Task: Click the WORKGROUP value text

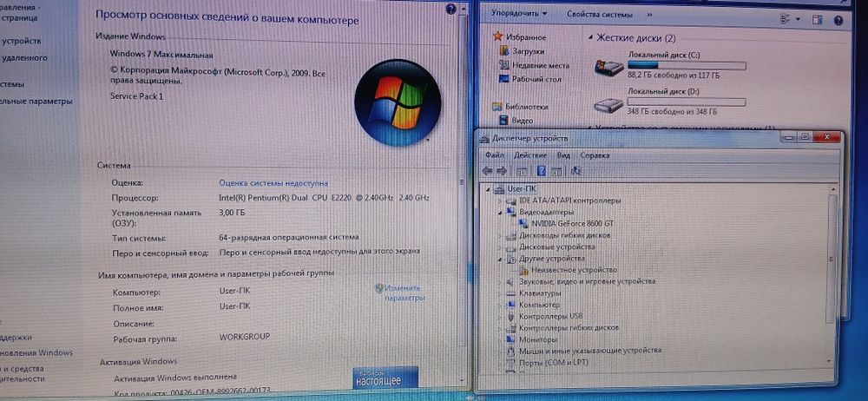Action: point(245,336)
